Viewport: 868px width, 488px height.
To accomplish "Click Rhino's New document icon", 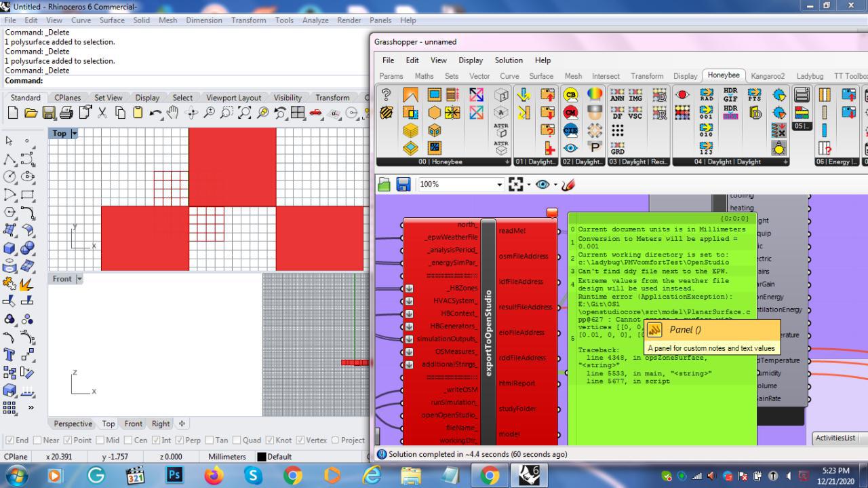I will pos(13,113).
